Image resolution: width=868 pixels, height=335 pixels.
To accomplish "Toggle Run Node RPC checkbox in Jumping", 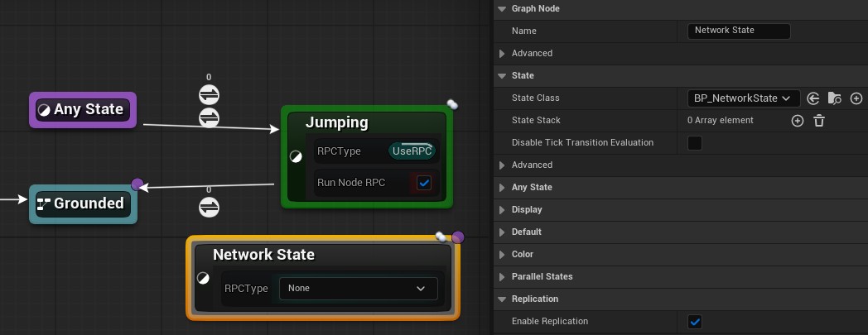I will pos(424,183).
